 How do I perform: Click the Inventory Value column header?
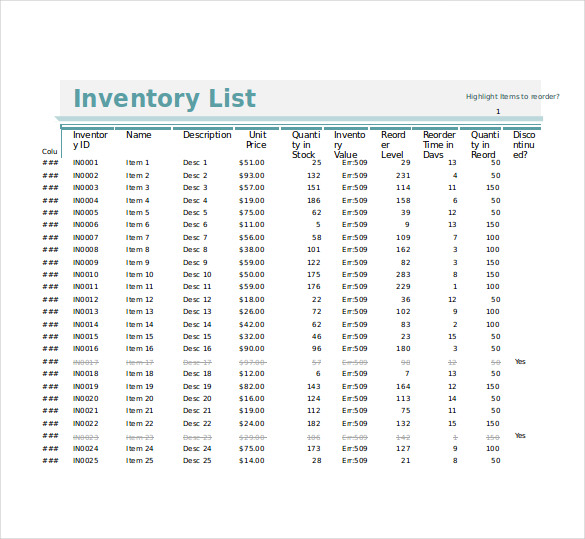pos(349,145)
